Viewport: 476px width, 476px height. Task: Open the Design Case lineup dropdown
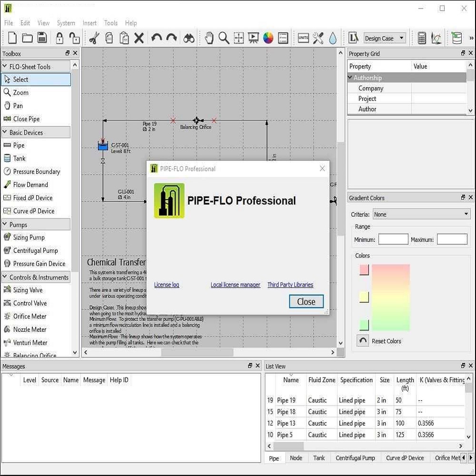coord(385,38)
